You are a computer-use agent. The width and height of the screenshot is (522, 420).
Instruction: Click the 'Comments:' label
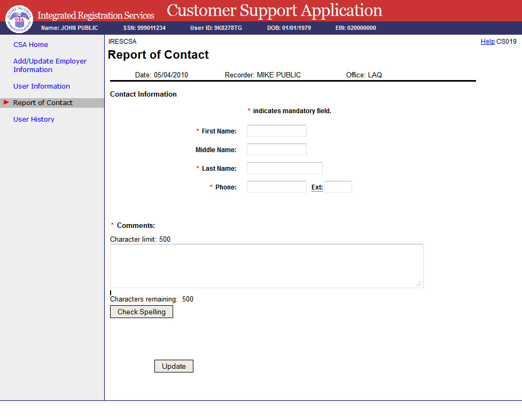point(136,225)
